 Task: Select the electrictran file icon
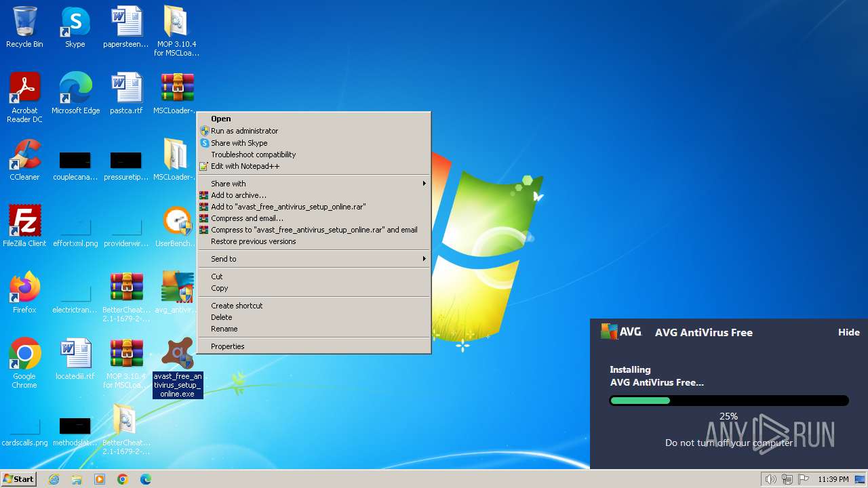coord(75,299)
